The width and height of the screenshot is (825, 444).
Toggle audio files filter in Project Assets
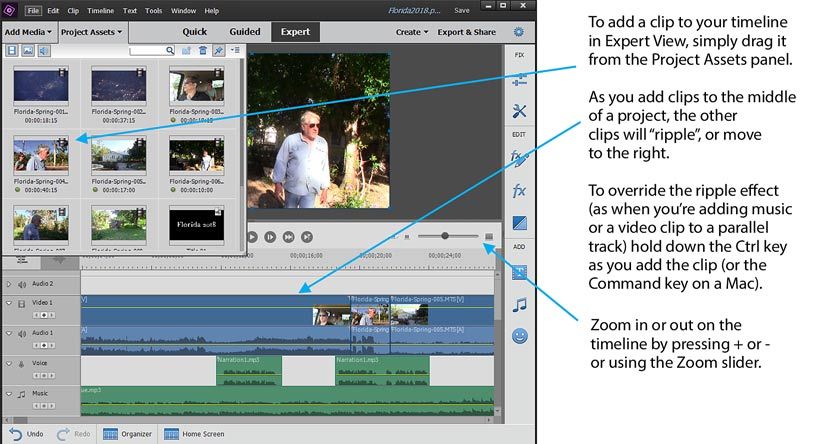44,51
